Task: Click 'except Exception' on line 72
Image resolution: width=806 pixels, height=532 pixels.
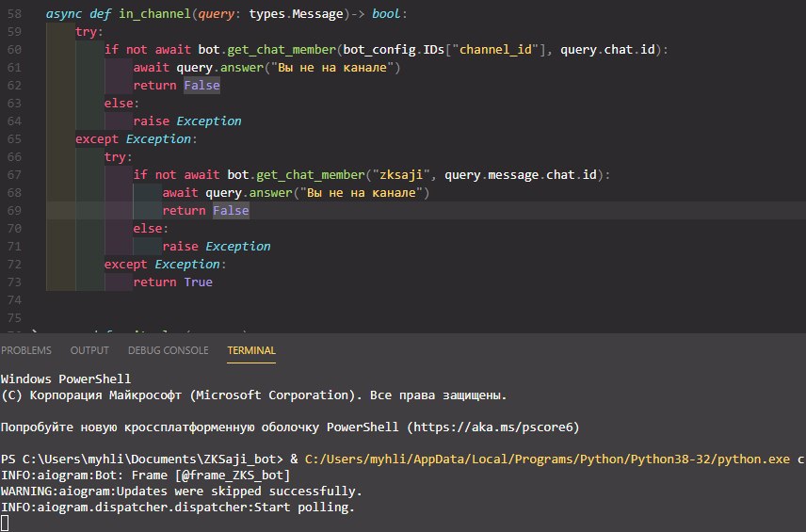Action: (162, 265)
